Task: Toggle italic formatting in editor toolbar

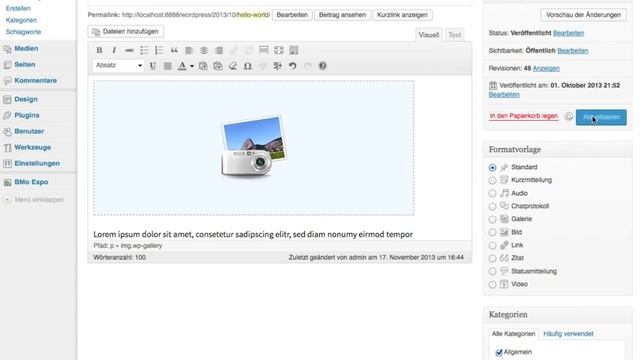Action: [x=114, y=50]
